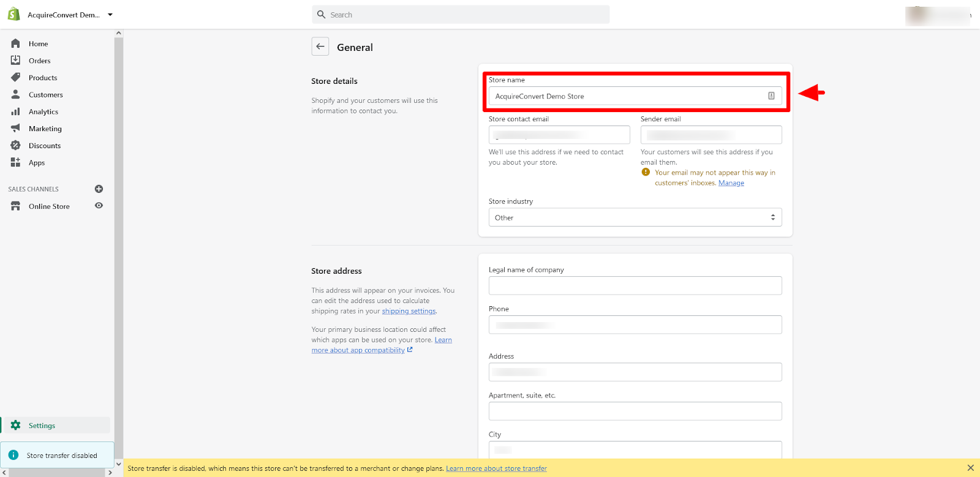
Task: Click the Orders inbox icon in sidebar
Action: pyautogui.click(x=15, y=60)
